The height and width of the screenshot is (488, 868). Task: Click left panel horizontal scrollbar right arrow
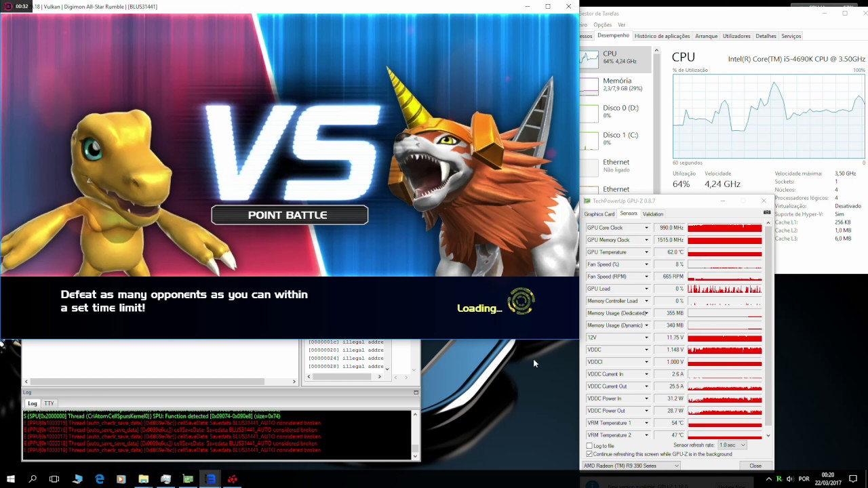click(294, 382)
